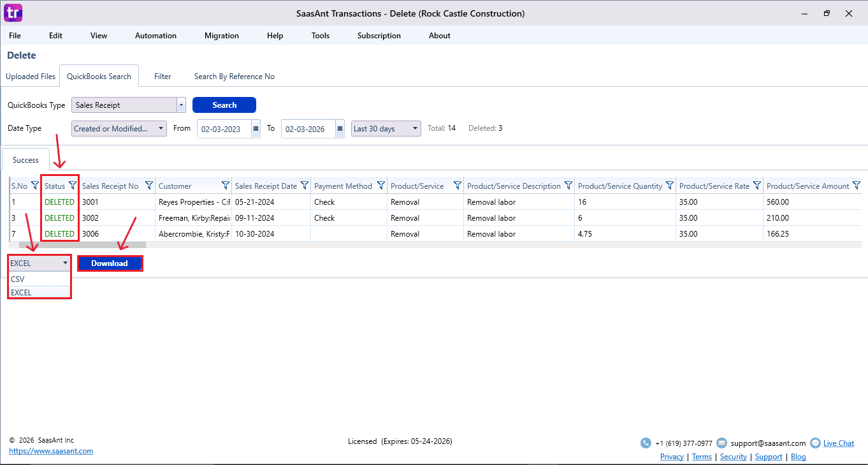The height and width of the screenshot is (465, 868).
Task: Expand the QuickBooks Type dropdown
Action: [181, 105]
